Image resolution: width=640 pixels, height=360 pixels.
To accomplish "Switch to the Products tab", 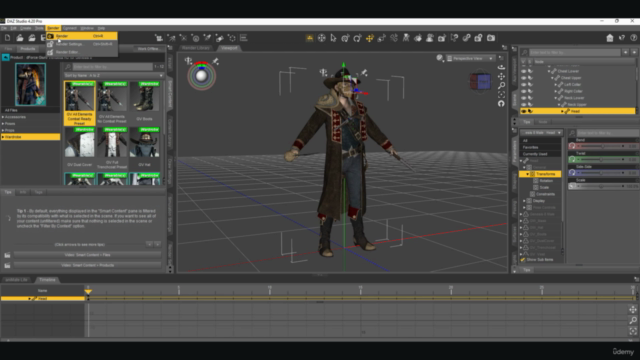I will [27, 49].
